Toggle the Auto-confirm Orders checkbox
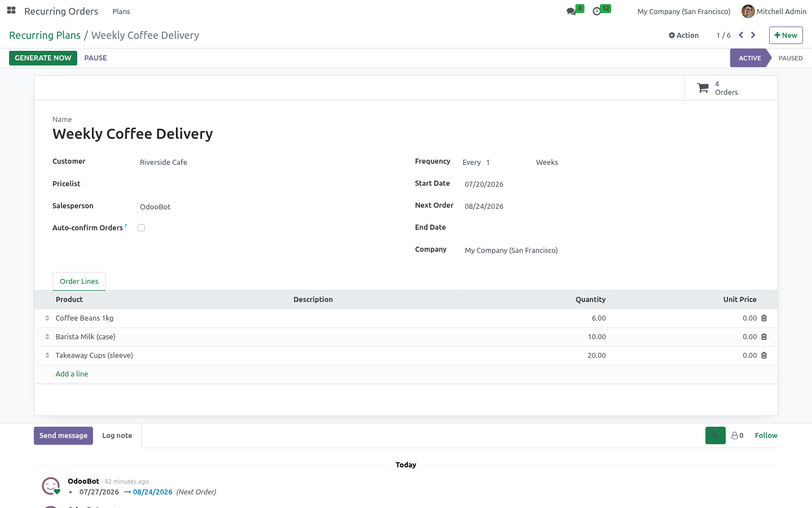Viewport: 812px width, 508px height. point(141,228)
